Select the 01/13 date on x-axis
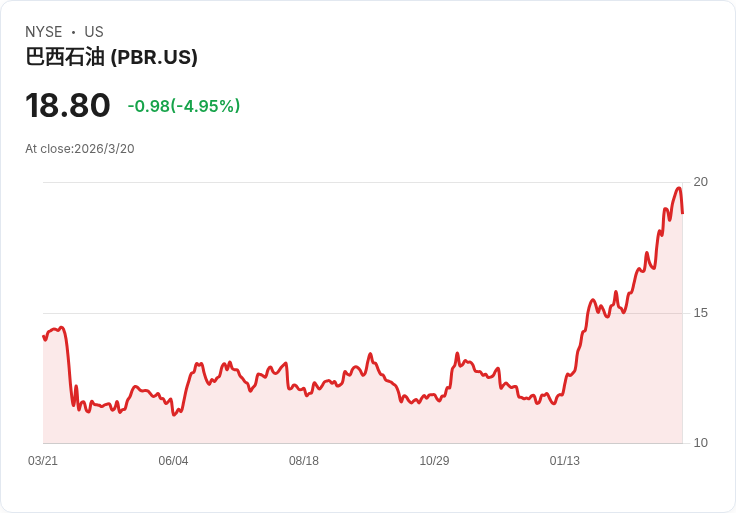This screenshot has width=736, height=513. [x=565, y=461]
